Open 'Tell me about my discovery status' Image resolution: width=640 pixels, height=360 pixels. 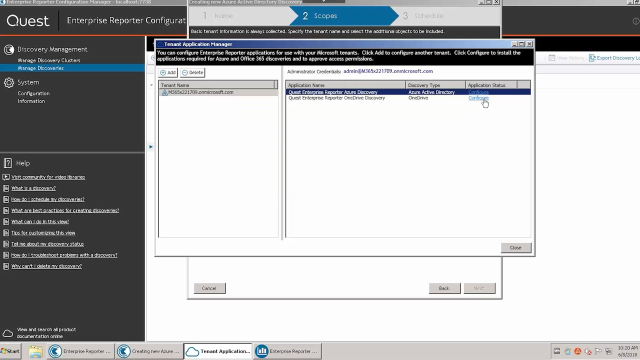click(x=47, y=244)
